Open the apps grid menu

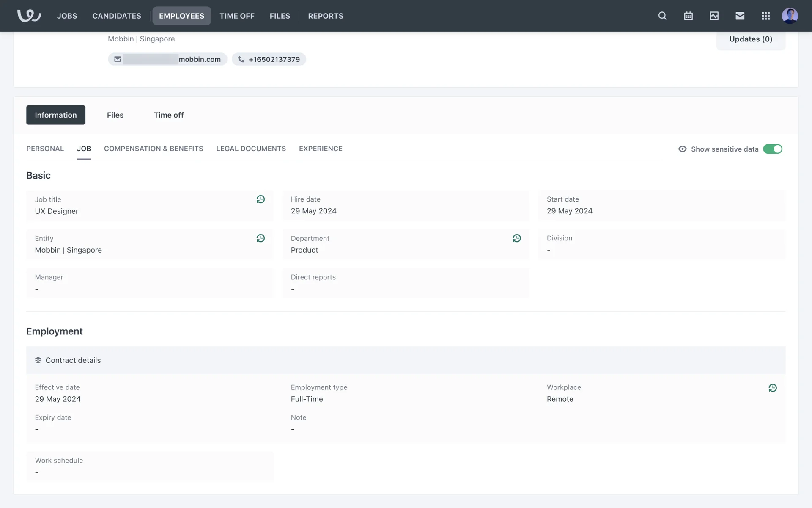click(x=765, y=16)
